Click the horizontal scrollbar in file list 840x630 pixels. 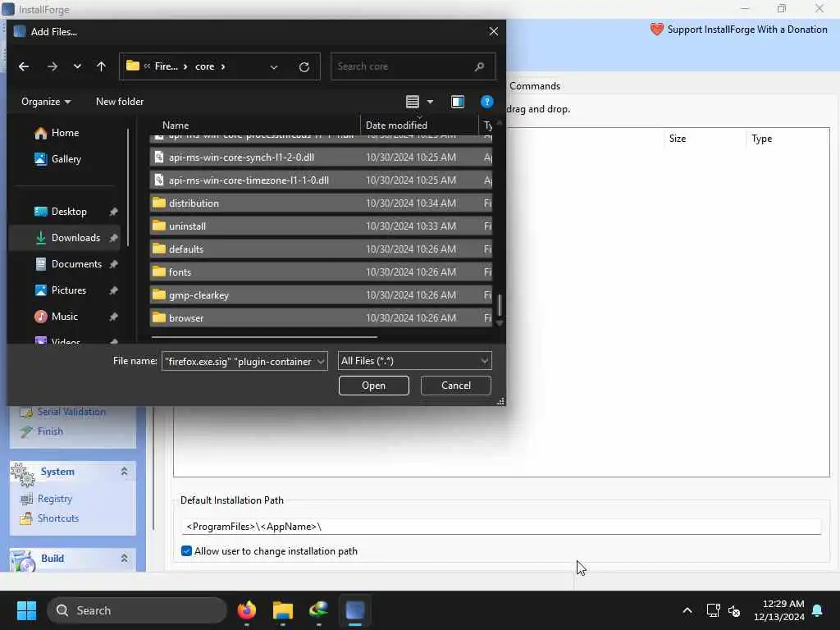pyautogui.click(x=265, y=337)
